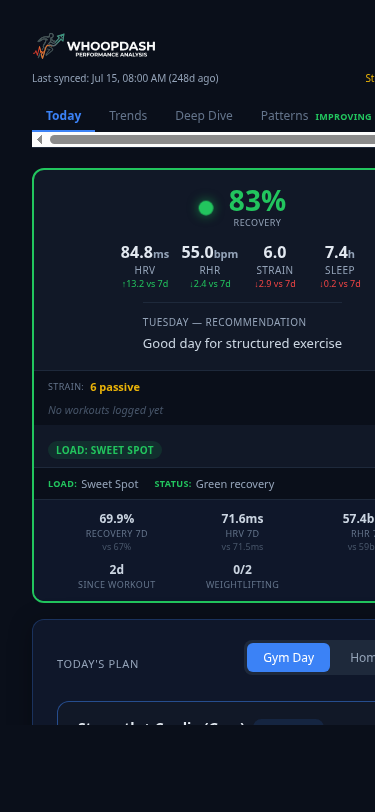The image size is (375, 812).
Task: Click the horizontal tab scrollbar thumb
Action: [212, 140]
